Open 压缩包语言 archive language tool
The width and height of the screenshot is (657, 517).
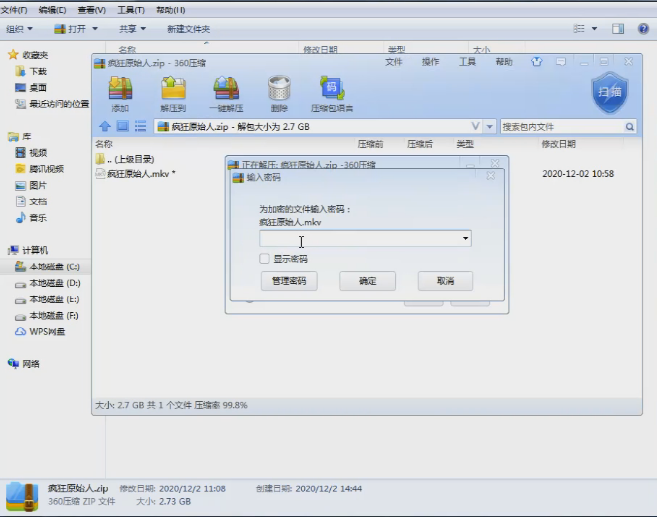(x=332, y=94)
